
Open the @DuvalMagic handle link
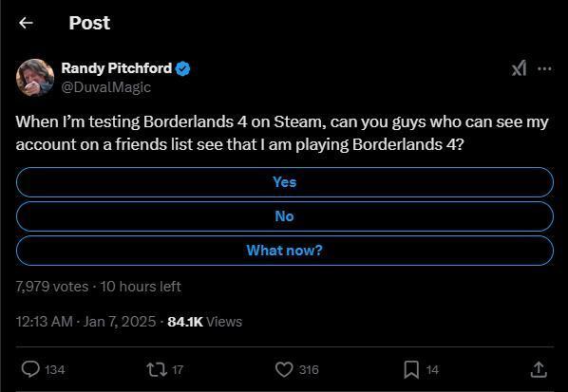[105, 87]
